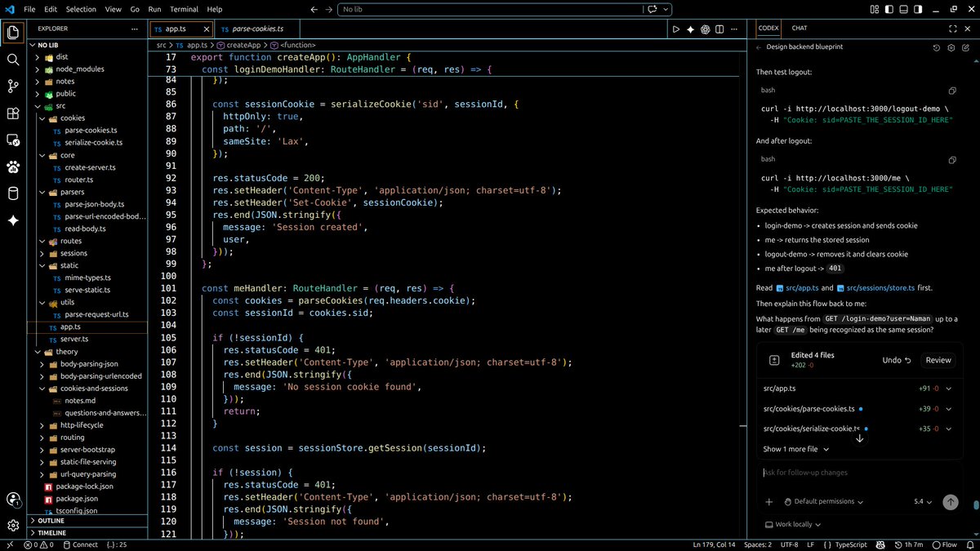
Task: Open src/app.ts link in chat
Action: pyautogui.click(x=796, y=288)
